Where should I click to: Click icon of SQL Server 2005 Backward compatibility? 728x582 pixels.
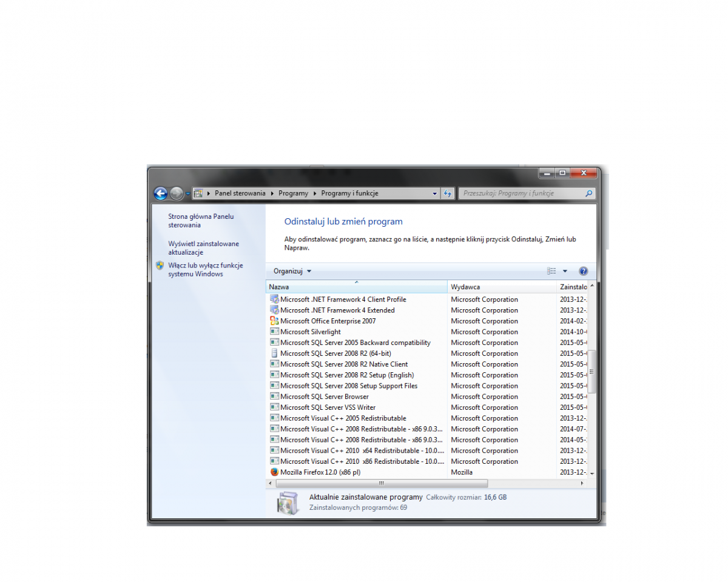tap(274, 343)
